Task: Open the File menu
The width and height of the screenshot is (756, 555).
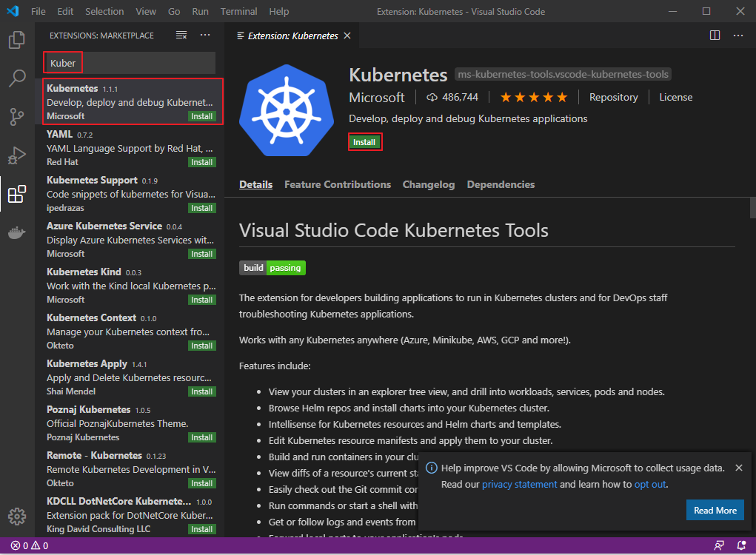Action: (x=38, y=12)
